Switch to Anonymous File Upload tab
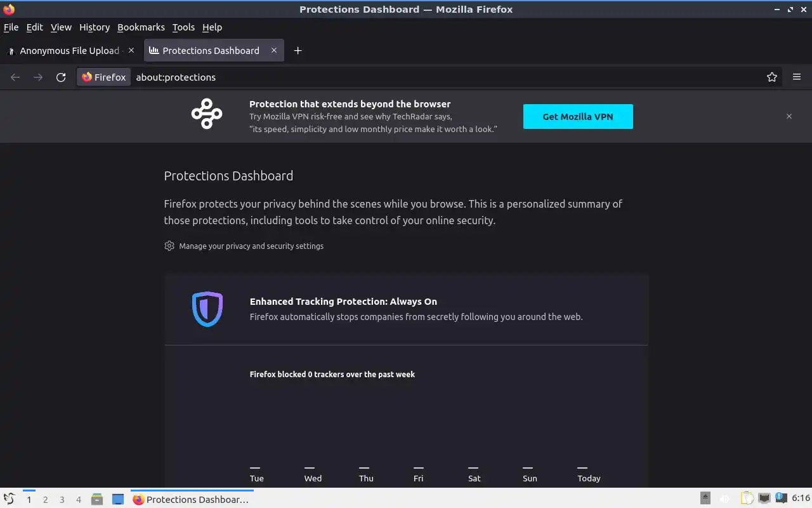 (x=70, y=51)
